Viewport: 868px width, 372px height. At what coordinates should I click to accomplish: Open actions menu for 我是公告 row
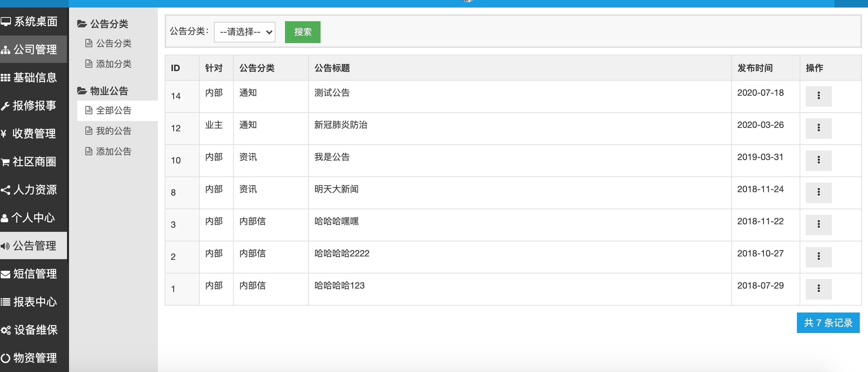point(818,160)
